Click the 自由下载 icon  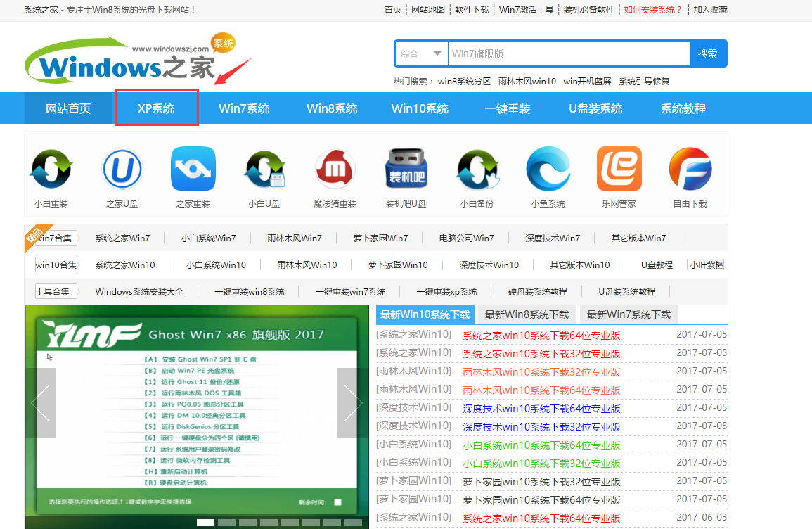[x=690, y=170]
